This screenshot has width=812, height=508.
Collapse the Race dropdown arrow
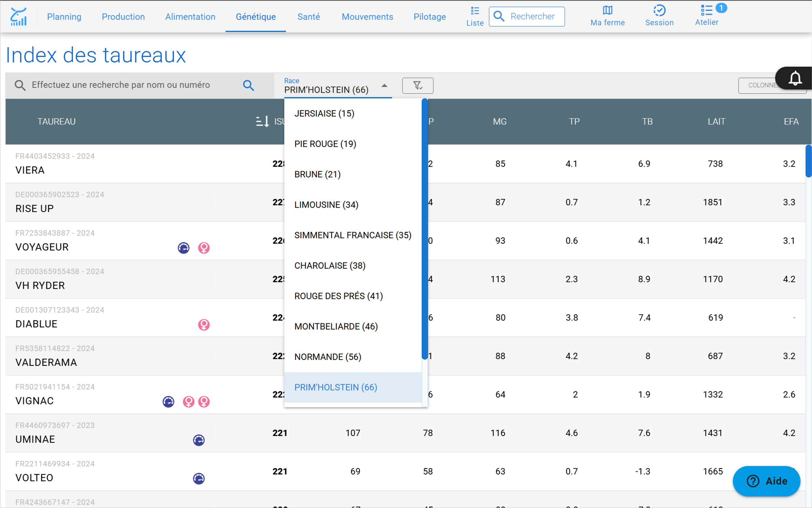coord(384,86)
